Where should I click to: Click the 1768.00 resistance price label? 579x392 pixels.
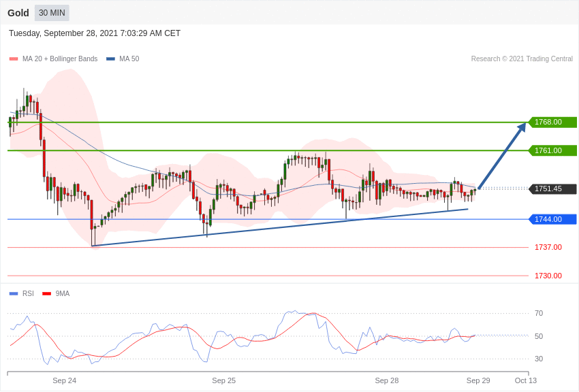553,122
